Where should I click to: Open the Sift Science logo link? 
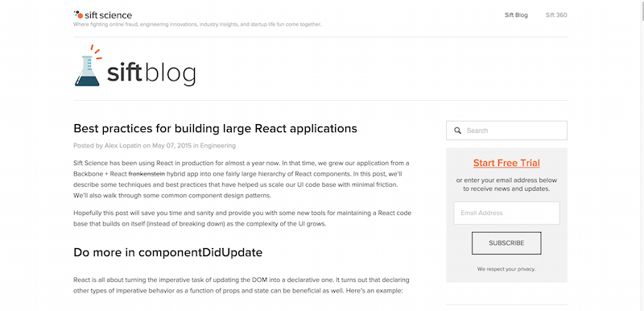click(103, 15)
